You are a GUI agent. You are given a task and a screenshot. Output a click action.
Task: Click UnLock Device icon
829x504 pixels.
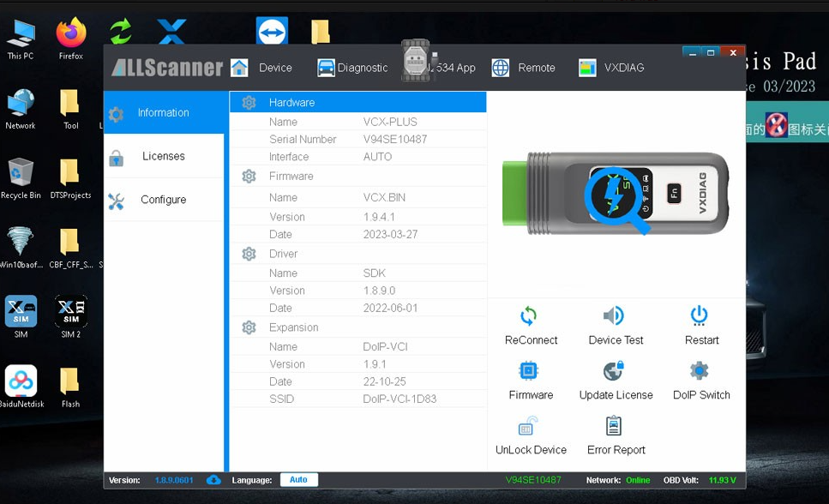527,426
